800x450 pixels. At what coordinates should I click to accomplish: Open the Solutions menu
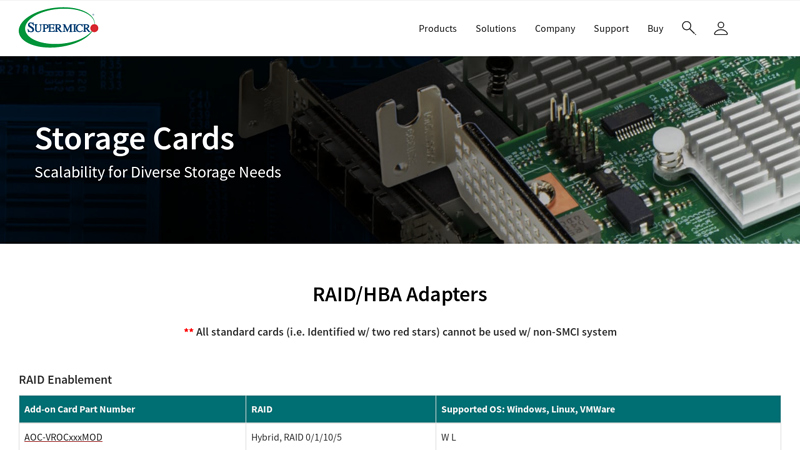pyautogui.click(x=495, y=29)
